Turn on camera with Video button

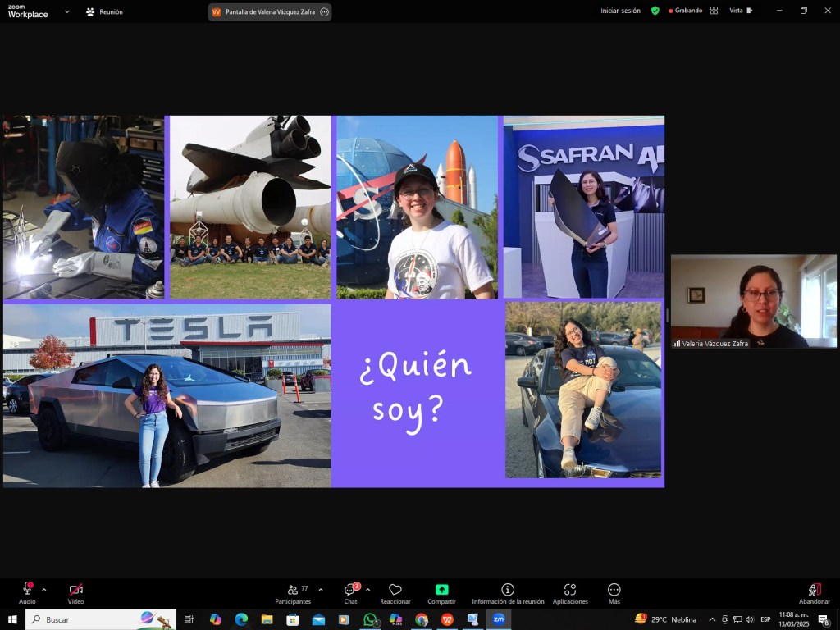(x=75, y=590)
